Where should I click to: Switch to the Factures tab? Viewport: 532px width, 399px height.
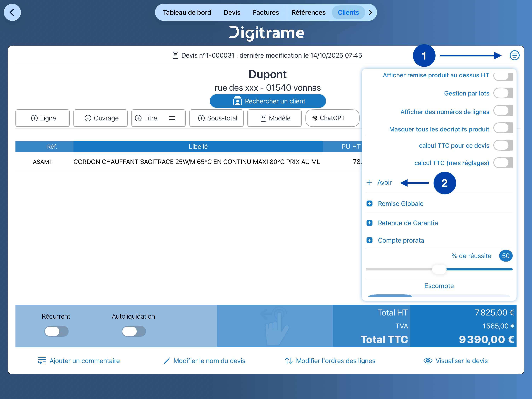click(266, 13)
